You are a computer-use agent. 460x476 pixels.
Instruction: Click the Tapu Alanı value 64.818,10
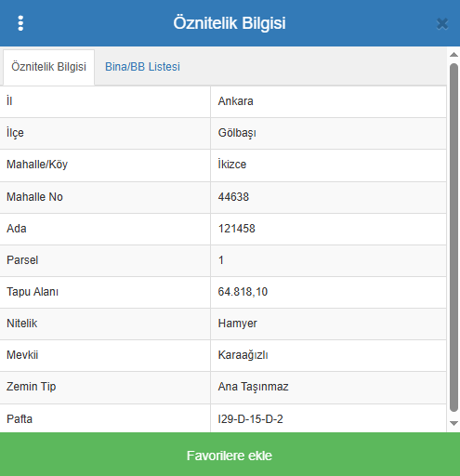pos(243,292)
